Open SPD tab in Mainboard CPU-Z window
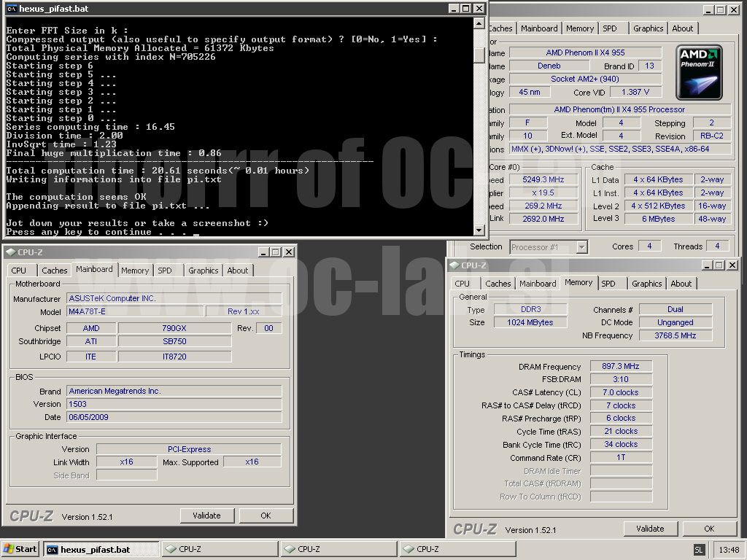 [x=165, y=271]
